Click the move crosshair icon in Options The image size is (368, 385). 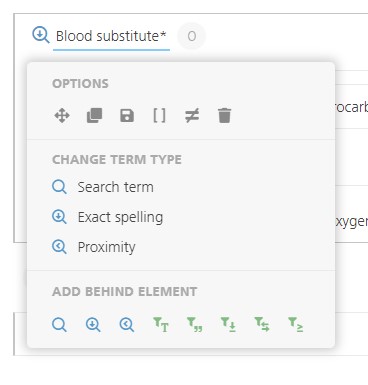click(62, 116)
